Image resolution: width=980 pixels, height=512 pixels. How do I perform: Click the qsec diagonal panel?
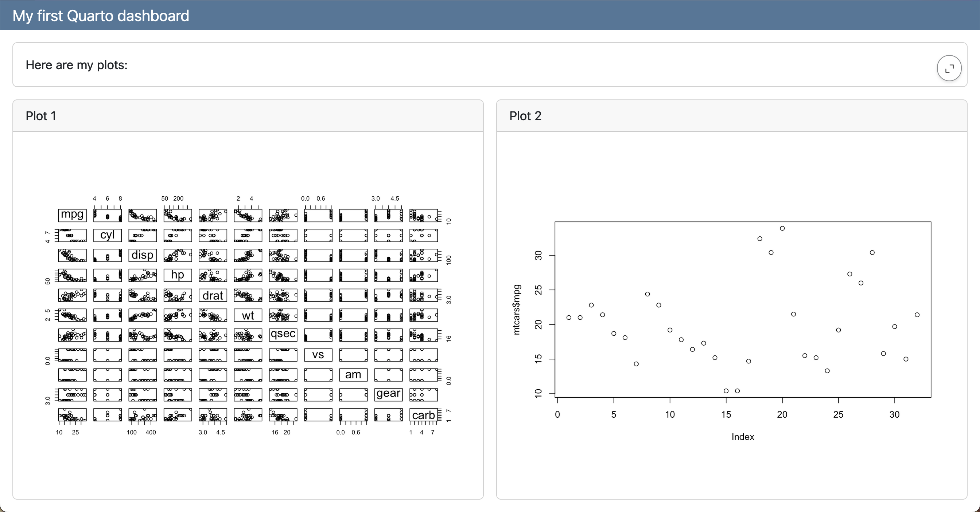click(x=283, y=335)
